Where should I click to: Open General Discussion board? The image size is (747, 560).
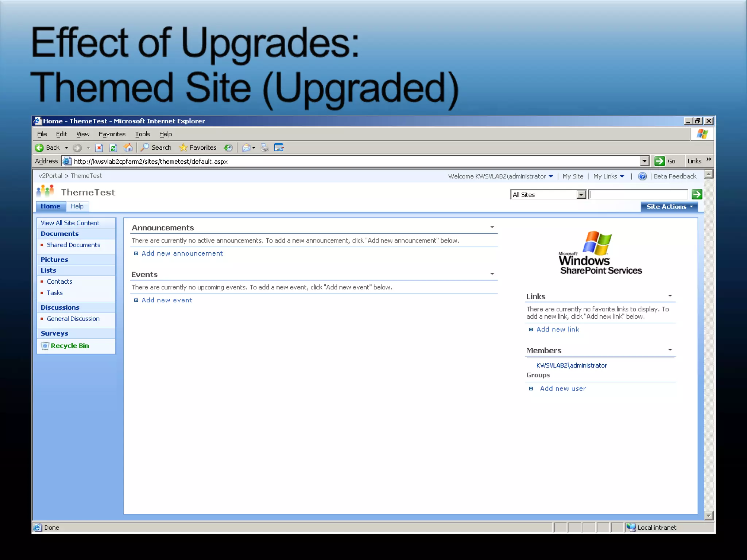[x=73, y=319]
